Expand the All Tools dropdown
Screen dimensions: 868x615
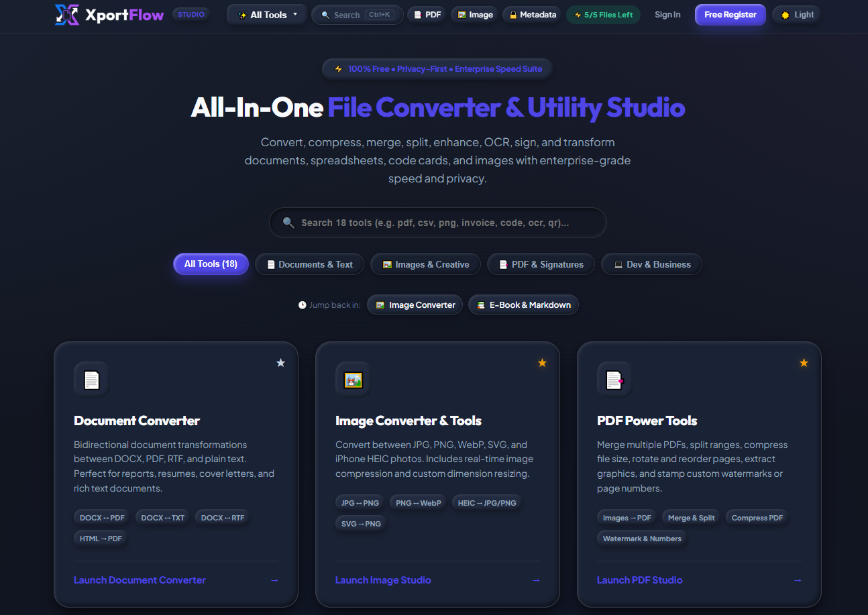pyautogui.click(x=267, y=15)
